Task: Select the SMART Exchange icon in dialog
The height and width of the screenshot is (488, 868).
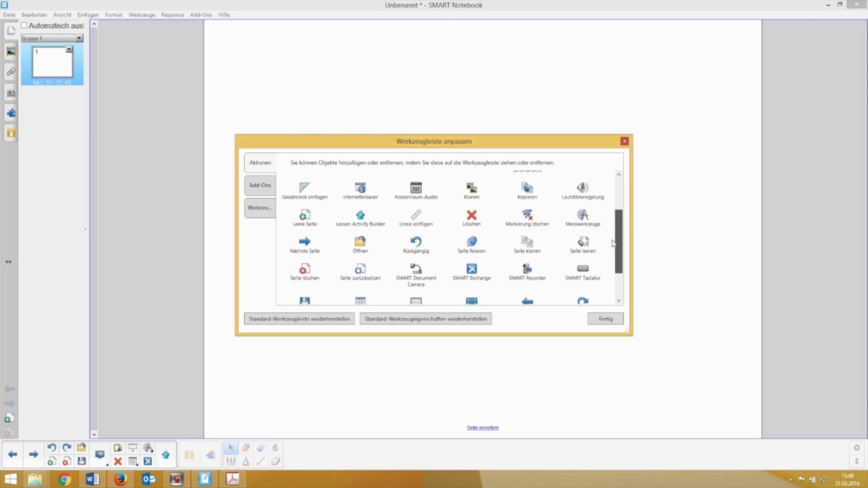Action: point(471,268)
